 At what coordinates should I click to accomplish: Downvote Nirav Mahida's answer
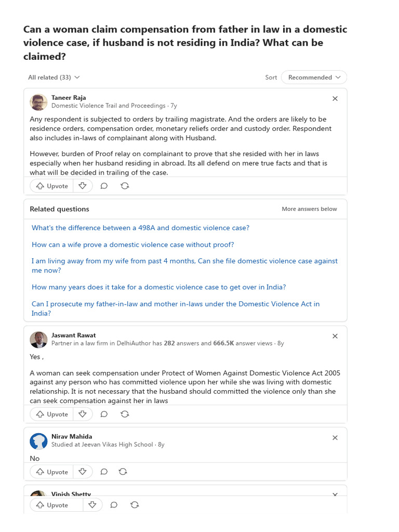click(83, 472)
